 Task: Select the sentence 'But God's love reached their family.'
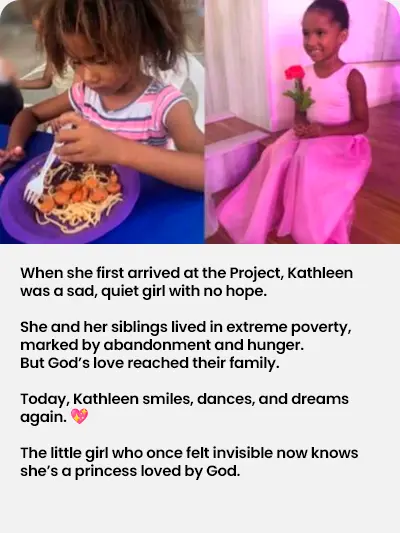tap(150, 363)
